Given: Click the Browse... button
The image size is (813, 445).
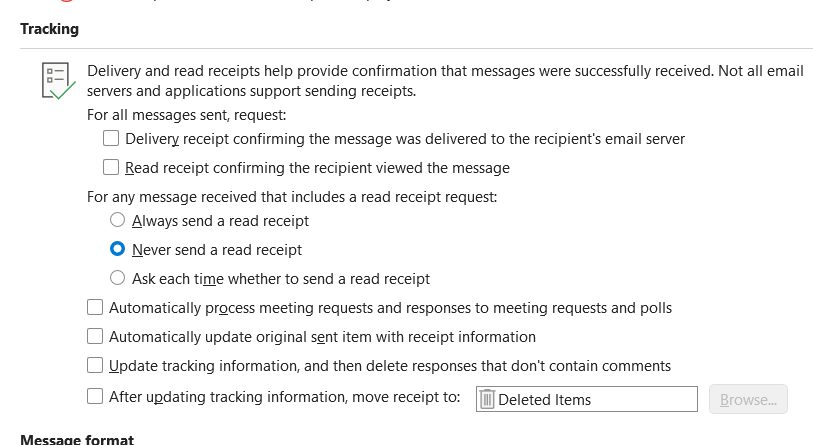Looking at the screenshot, I should point(748,399).
